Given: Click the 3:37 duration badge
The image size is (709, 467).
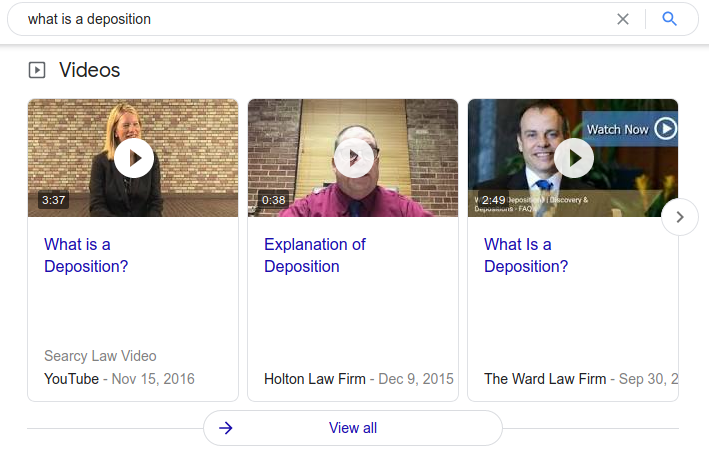Looking at the screenshot, I should [53, 200].
